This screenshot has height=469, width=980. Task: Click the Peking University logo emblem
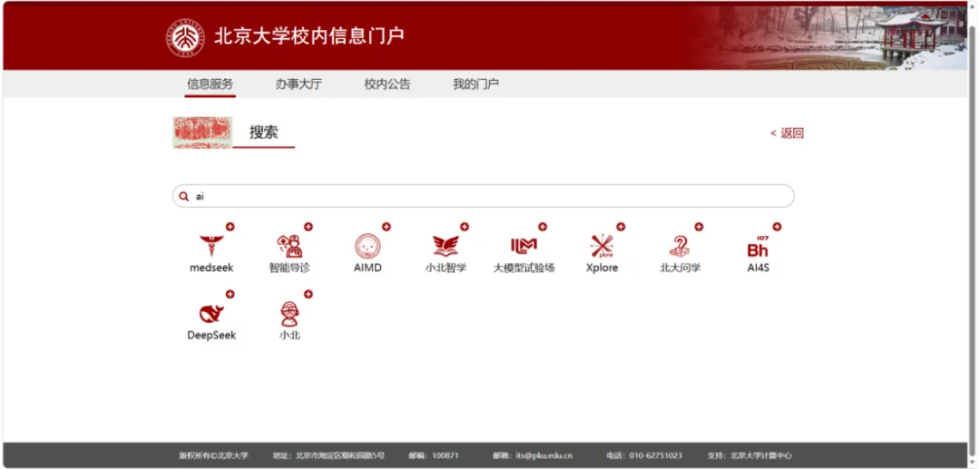[x=185, y=37]
